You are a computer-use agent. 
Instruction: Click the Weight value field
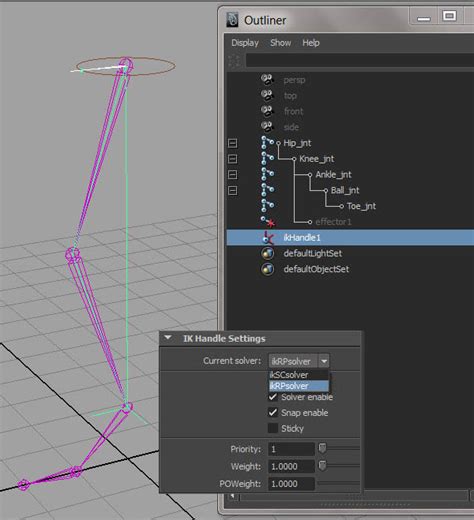click(291, 466)
